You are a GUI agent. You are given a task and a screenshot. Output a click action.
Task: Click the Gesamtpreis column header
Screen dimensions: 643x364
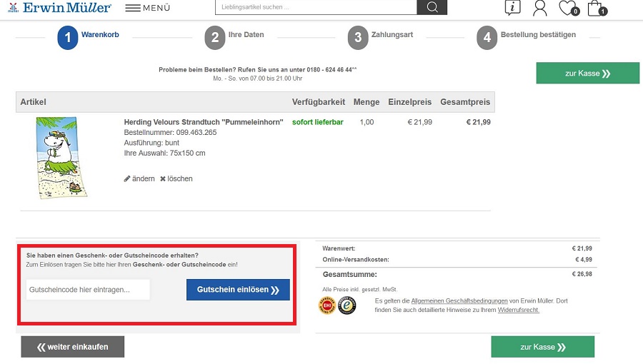[465, 102]
